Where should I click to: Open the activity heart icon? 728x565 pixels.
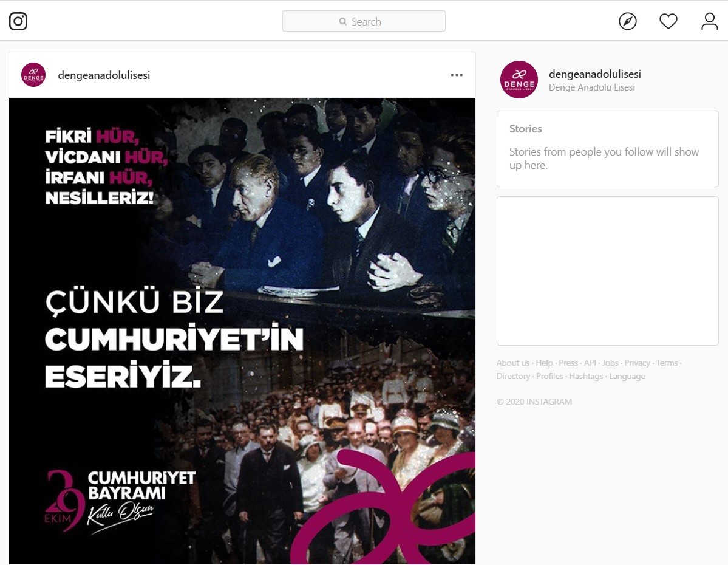tap(668, 21)
